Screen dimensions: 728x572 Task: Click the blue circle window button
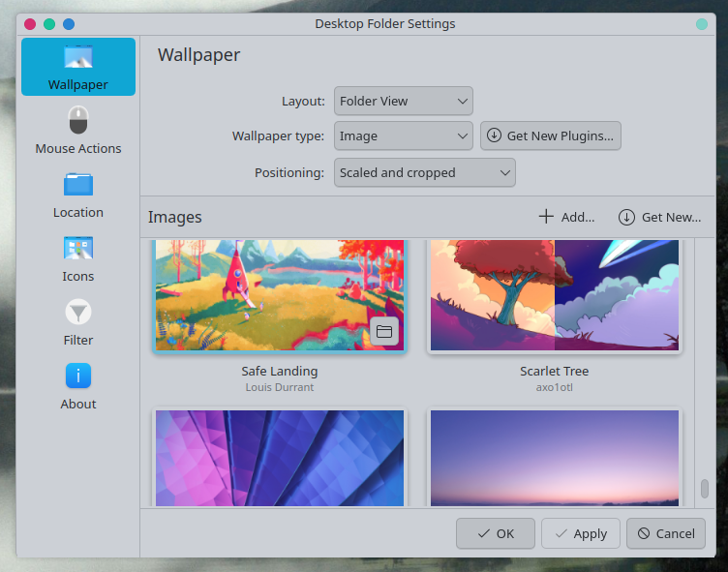click(69, 24)
